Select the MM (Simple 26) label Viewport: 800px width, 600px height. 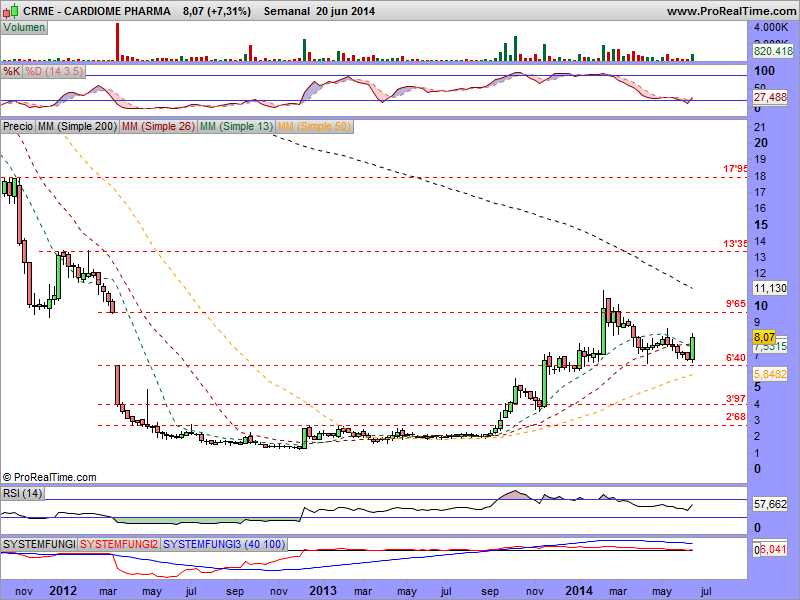[x=159, y=126]
